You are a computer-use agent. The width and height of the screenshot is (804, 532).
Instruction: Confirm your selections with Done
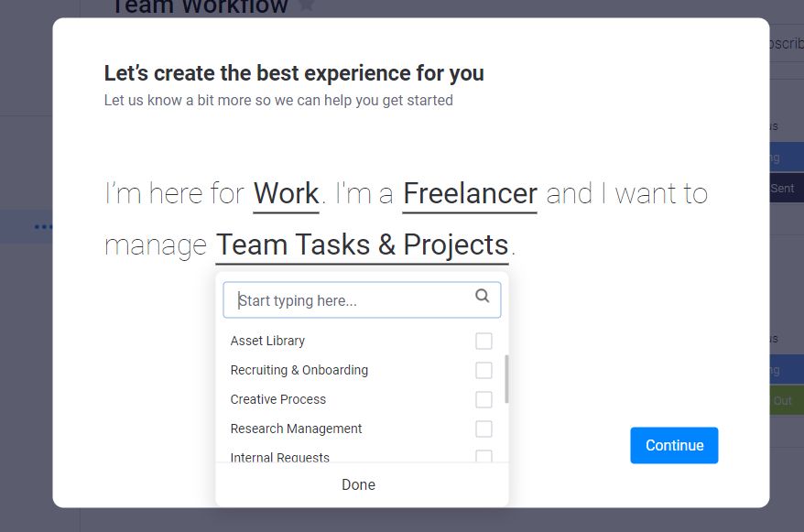(358, 484)
